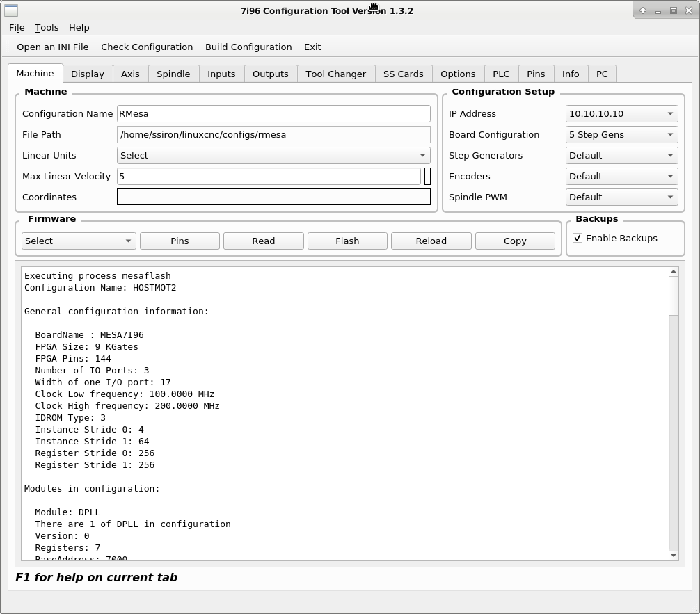This screenshot has width=700, height=614.
Task: Open the Firmware Select dropdown
Action: click(x=79, y=241)
